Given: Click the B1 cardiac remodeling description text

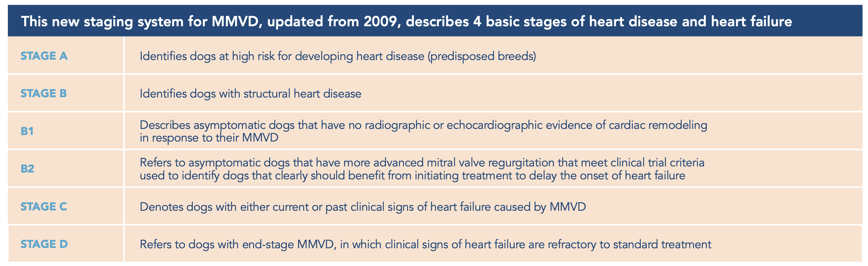Looking at the screenshot, I should [x=423, y=125].
